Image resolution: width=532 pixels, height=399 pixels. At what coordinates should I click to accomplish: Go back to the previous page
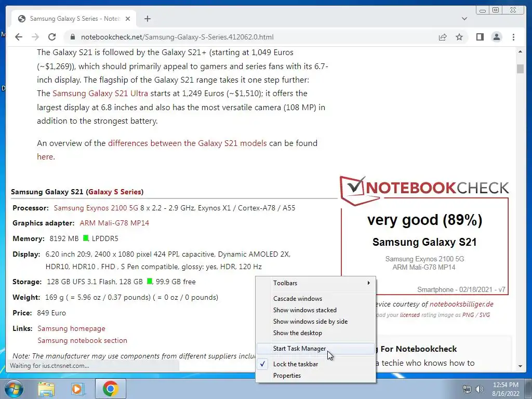(19, 37)
